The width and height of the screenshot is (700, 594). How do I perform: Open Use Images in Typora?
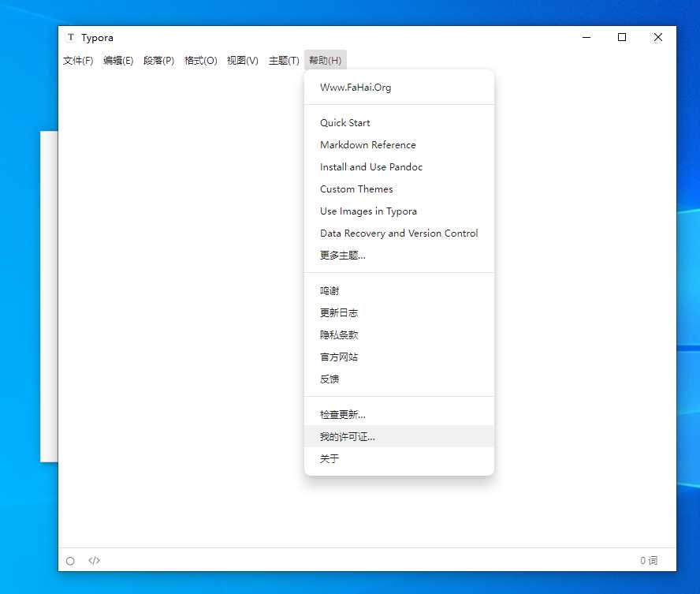click(x=399, y=211)
